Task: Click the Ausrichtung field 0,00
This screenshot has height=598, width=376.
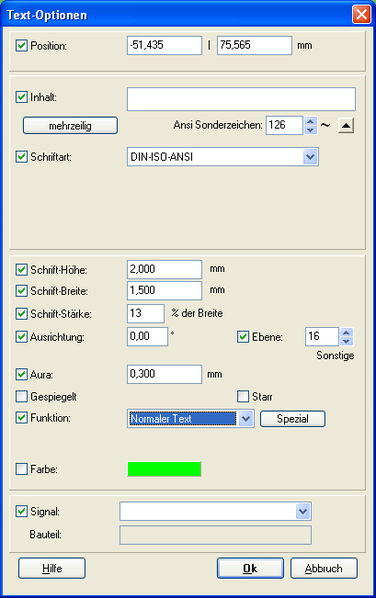Action: coord(147,336)
